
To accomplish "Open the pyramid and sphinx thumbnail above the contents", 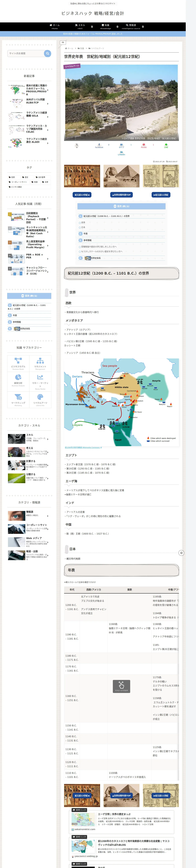I will pos(122,176).
